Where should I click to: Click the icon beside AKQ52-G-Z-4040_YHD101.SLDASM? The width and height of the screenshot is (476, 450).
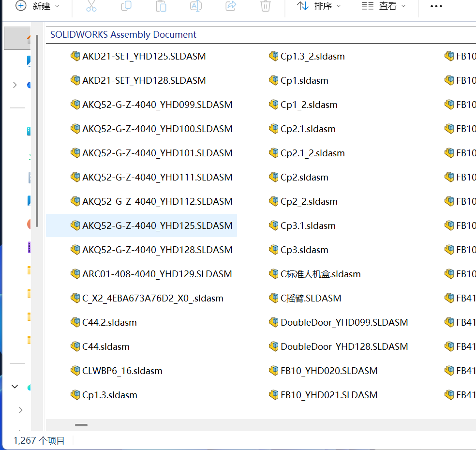click(x=75, y=153)
